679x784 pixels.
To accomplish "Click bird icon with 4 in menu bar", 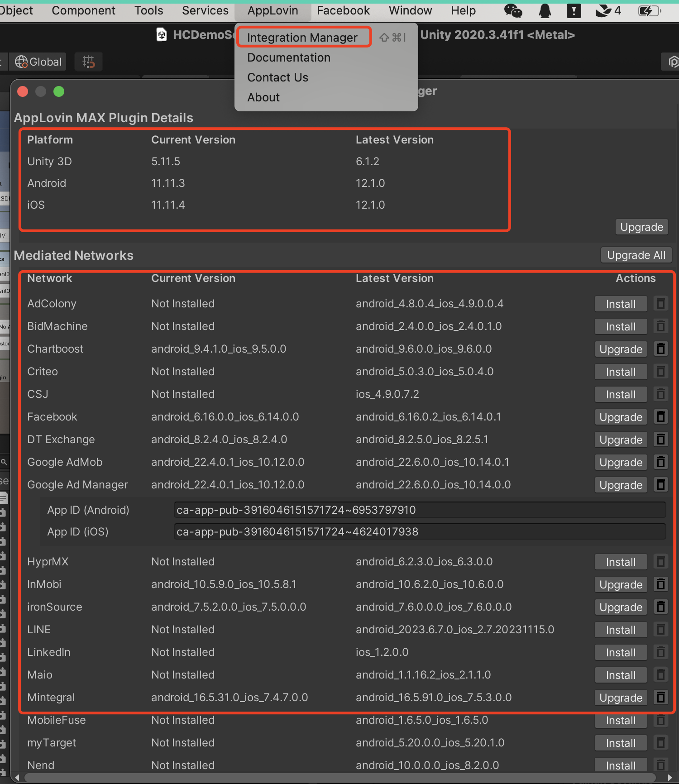I will [x=608, y=10].
